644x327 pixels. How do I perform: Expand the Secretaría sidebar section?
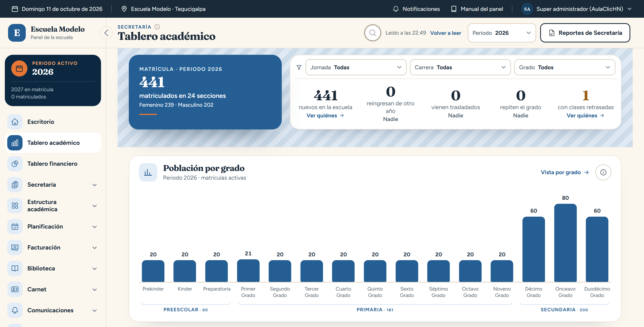53,185
